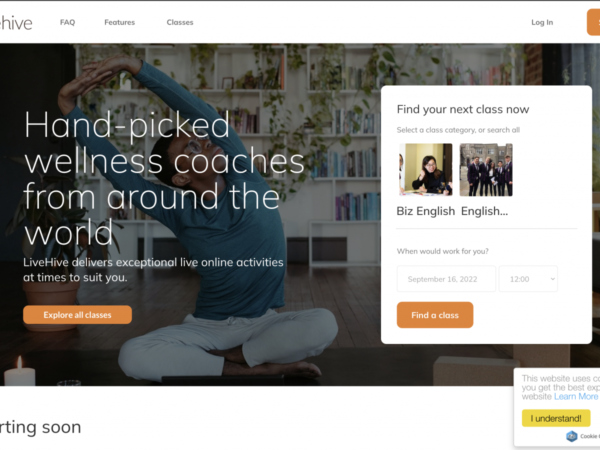Expand the 12:00 time dropdown
Screen dimensions: 600x450
click(528, 279)
